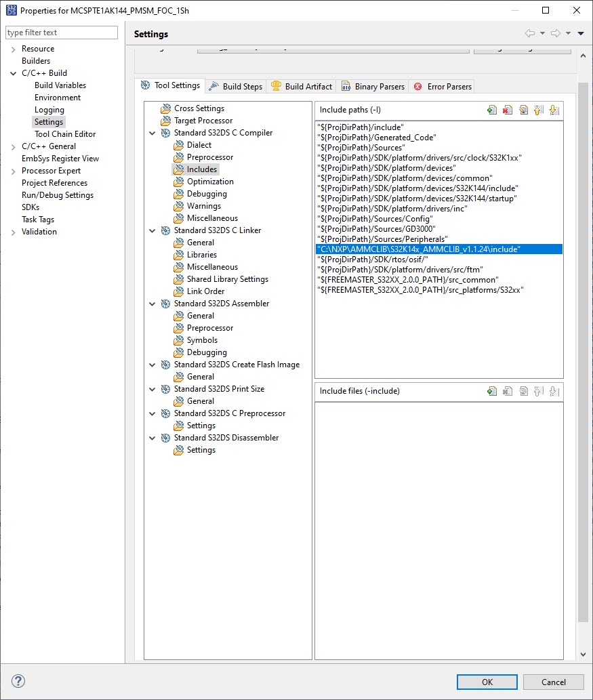Add an include file in Include files section

coord(491,390)
